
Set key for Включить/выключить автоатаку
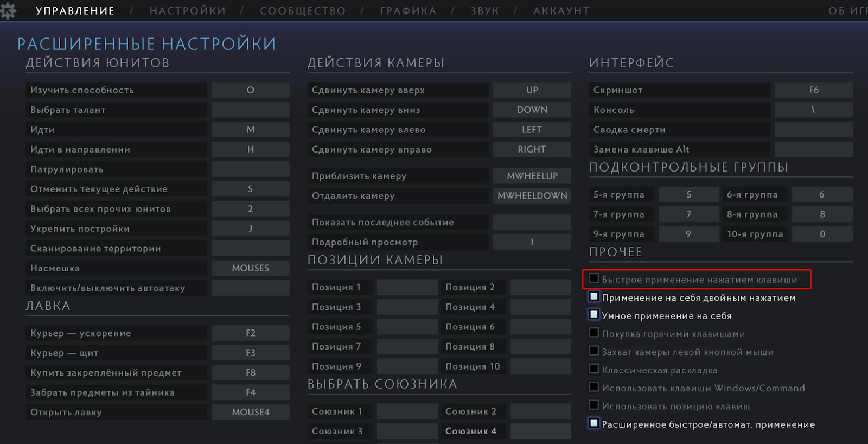point(251,288)
